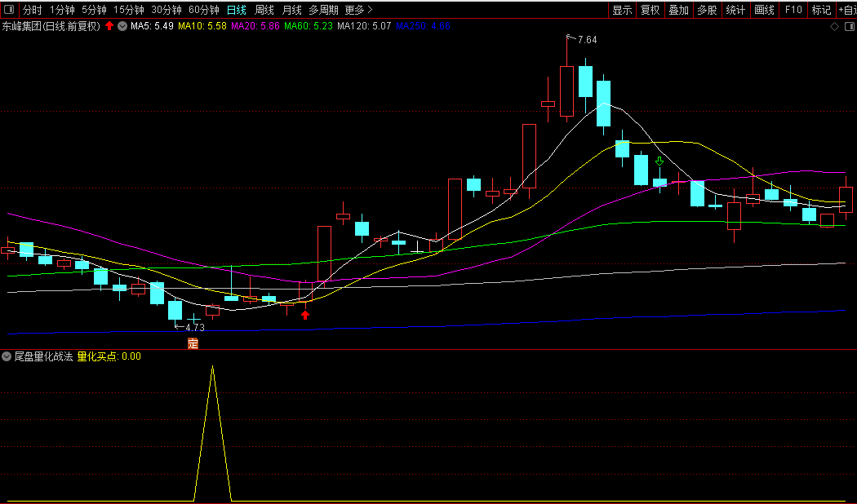Click the yellow 量化买点 signal spike peak
This screenshot has height=504, width=857.
[x=212, y=367]
